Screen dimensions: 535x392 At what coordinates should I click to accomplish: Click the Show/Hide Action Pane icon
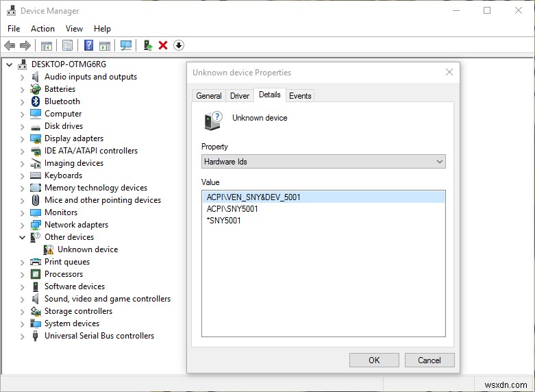[105, 45]
